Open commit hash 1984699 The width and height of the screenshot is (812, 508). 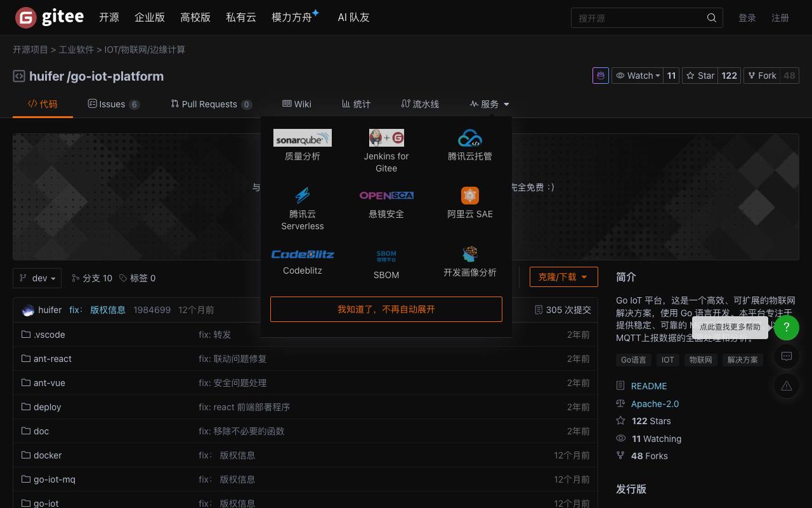tap(152, 310)
